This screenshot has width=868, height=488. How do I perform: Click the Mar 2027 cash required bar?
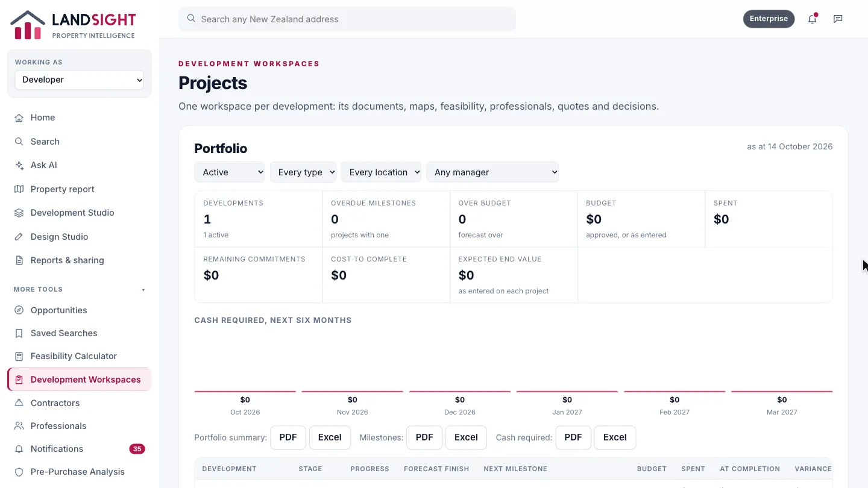(x=782, y=392)
